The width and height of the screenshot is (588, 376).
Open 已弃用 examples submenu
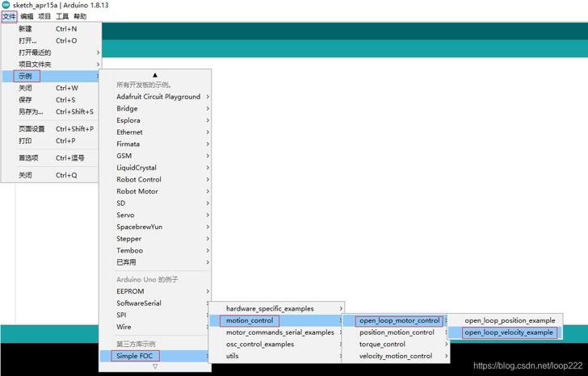tap(155, 262)
